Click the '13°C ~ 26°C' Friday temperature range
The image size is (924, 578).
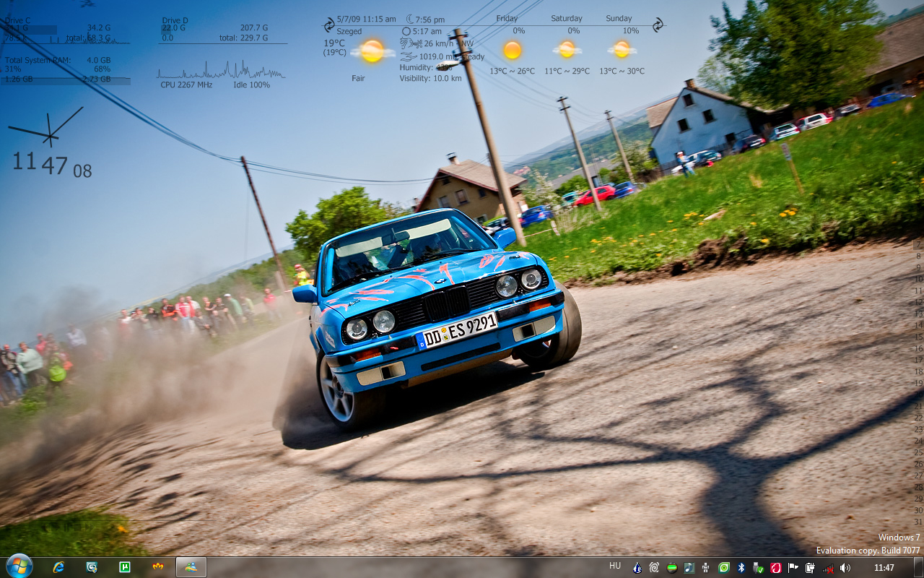point(513,71)
